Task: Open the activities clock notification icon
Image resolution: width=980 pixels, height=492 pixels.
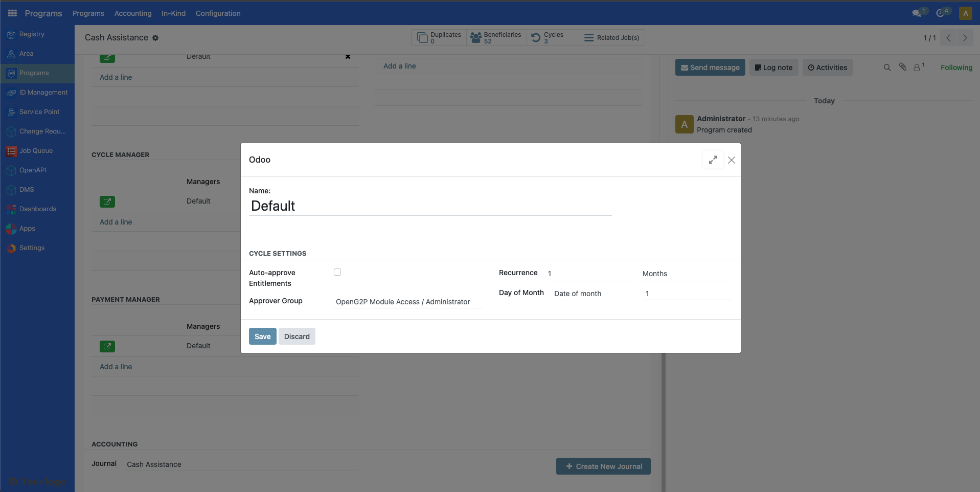Action: coord(941,13)
